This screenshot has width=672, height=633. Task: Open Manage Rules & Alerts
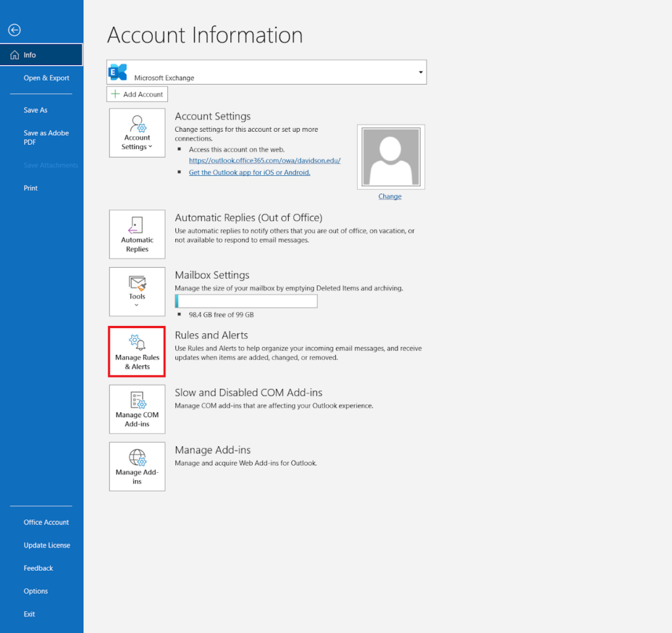(x=136, y=352)
